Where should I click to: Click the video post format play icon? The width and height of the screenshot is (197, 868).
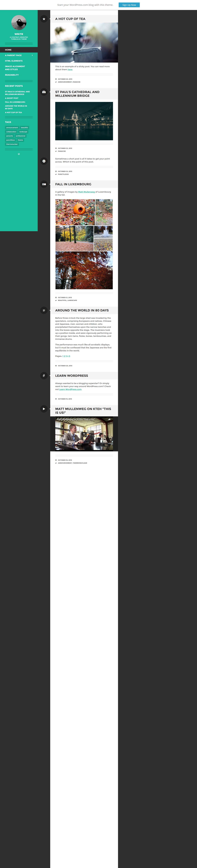44,409
